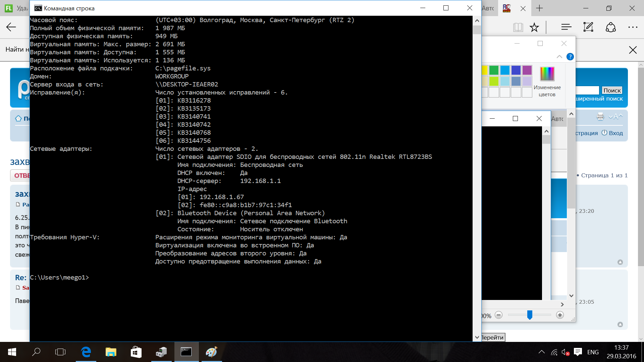Open Command Prompt window system menu icon
This screenshot has width=644, height=362.
point(38,8)
